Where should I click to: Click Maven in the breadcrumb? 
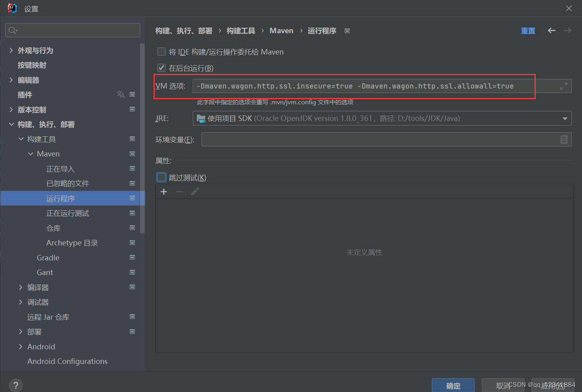[281, 30]
